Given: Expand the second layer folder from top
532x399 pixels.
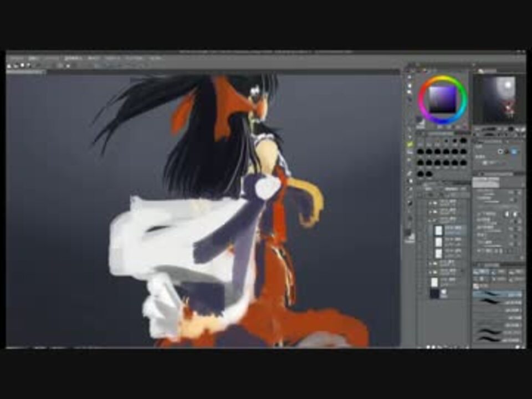Looking at the screenshot, I should pyautogui.click(x=430, y=212).
